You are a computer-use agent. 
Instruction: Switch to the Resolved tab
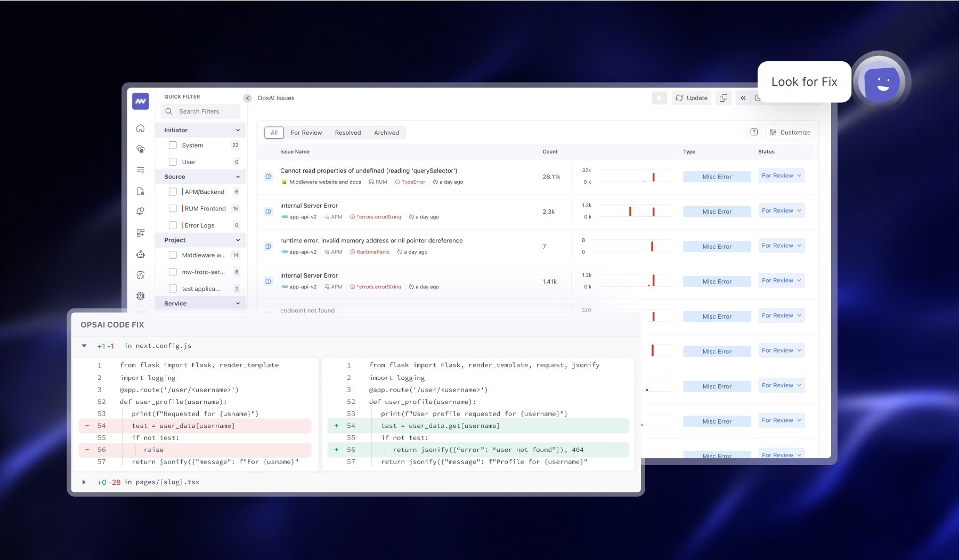pos(347,133)
